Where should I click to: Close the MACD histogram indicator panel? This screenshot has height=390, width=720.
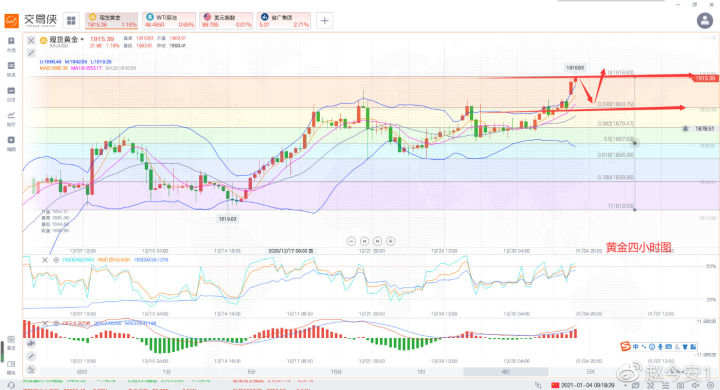click(x=45, y=323)
